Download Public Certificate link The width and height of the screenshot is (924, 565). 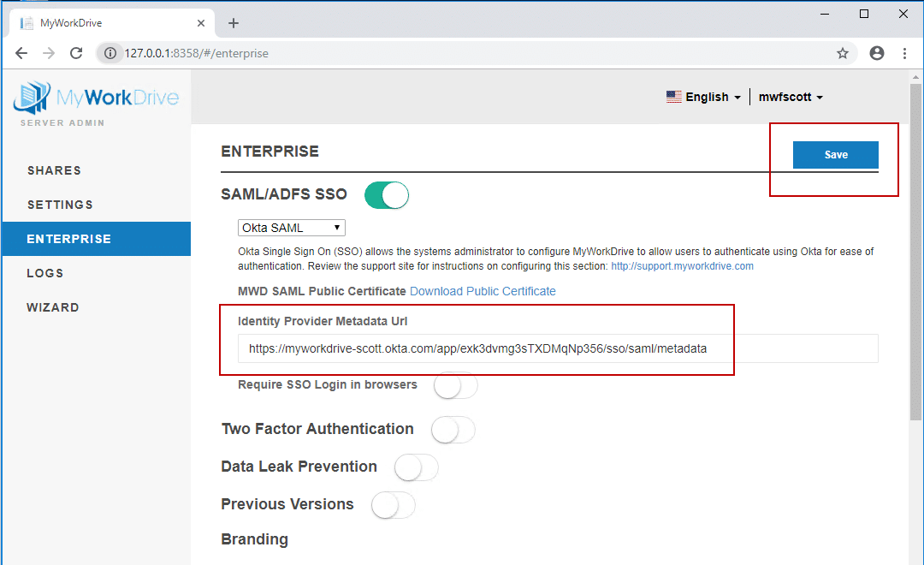tap(483, 291)
